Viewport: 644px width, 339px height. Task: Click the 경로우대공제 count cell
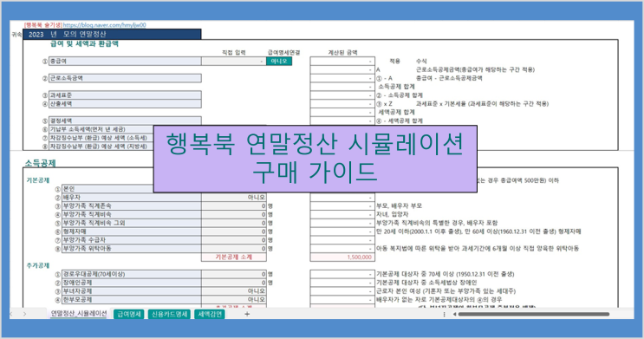[x=234, y=274]
